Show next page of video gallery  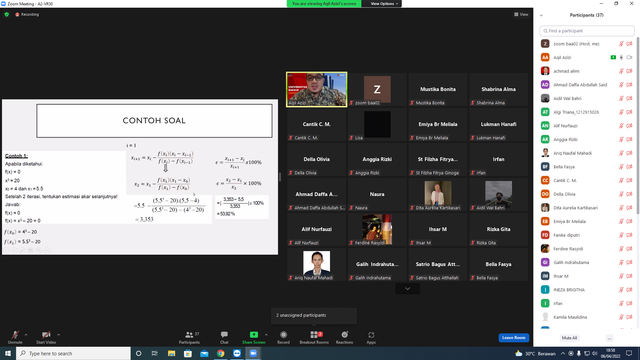pyautogui.click(x=407, y=289)
